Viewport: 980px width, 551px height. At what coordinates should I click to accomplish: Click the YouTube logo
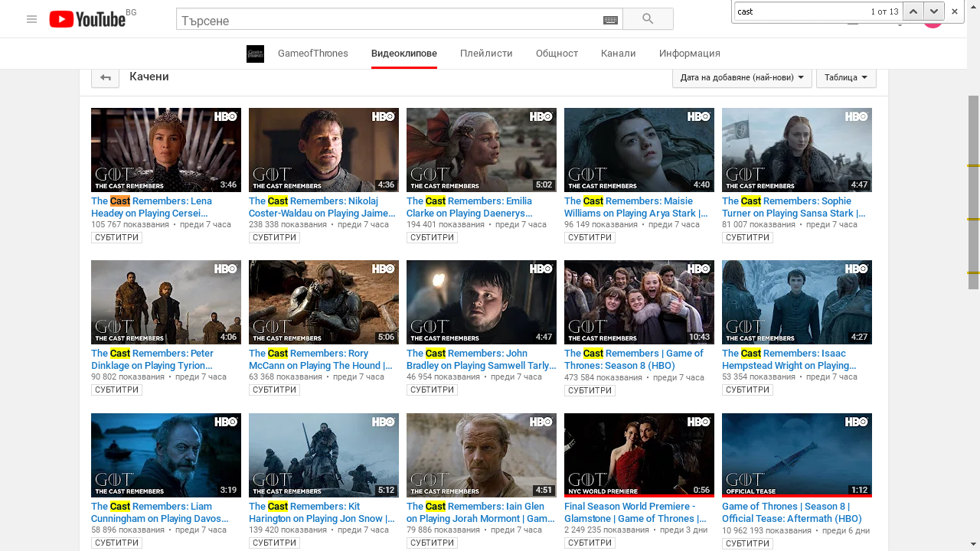(x=87, y=19)
